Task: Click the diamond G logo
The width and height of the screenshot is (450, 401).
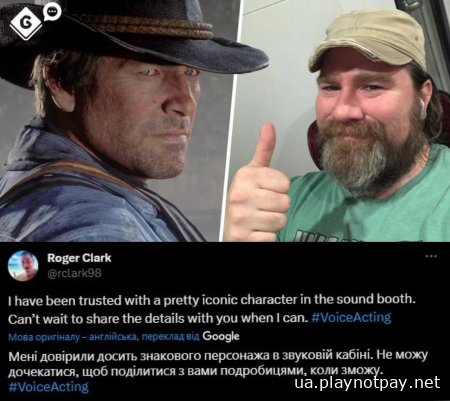Action: (26, 23)
